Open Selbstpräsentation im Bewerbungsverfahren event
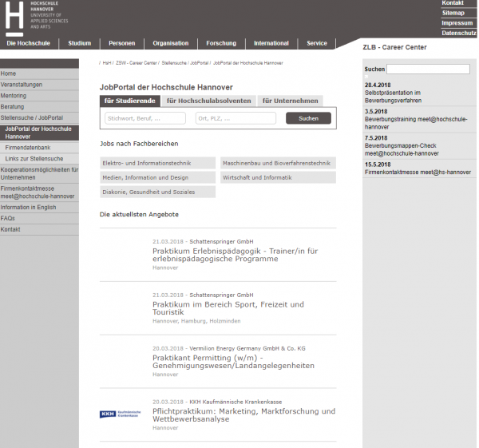The height and width of the screenshot is (448, 479). [393, 97]
